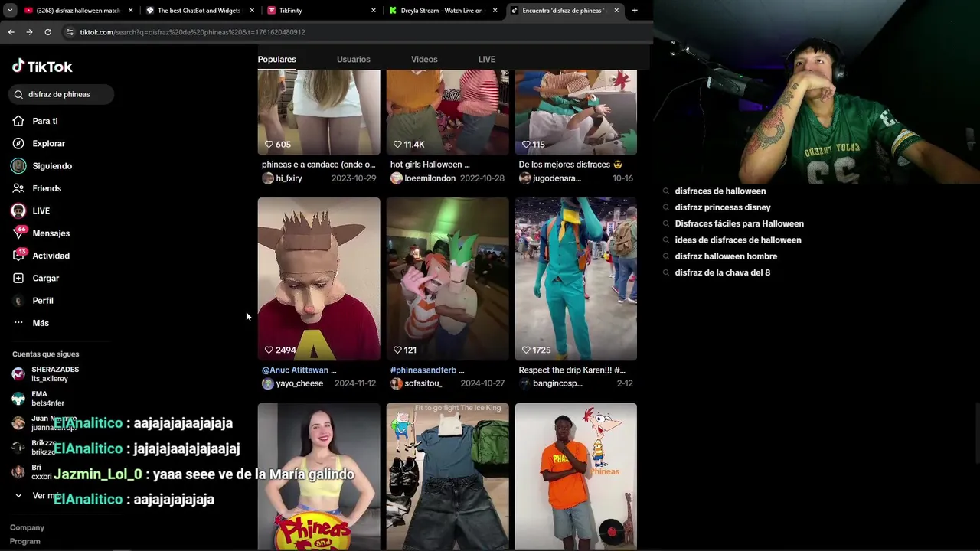The image size is (980, 551).
Task: Click heart icon on 11.4K likes video
Action: [397, 144]
